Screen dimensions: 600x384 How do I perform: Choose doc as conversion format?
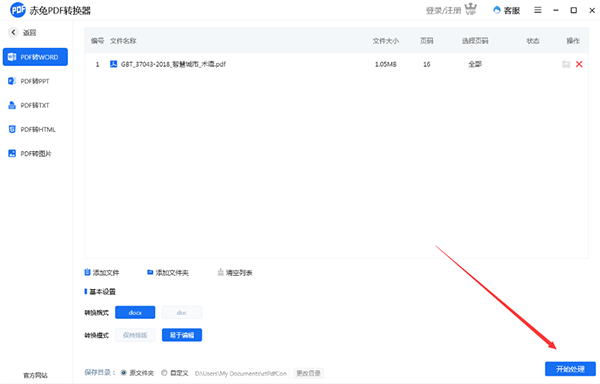point(182,312)
